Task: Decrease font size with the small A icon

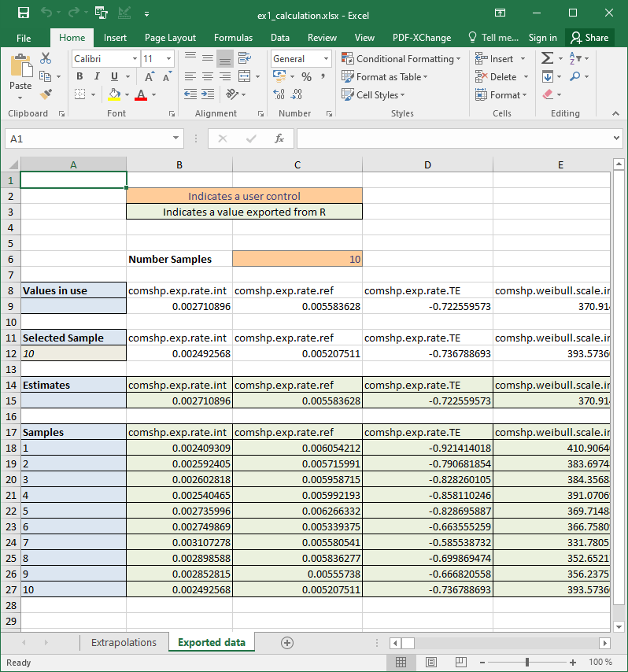Action: (x=167, y=76)
